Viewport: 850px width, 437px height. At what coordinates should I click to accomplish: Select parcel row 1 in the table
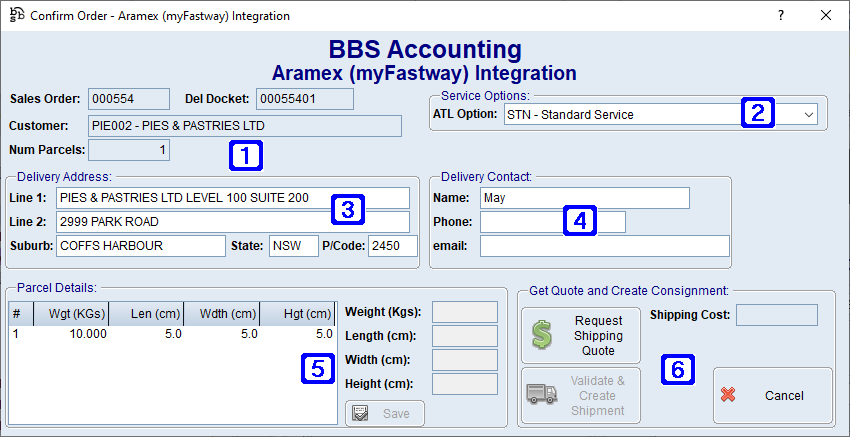tap(170, 335)
